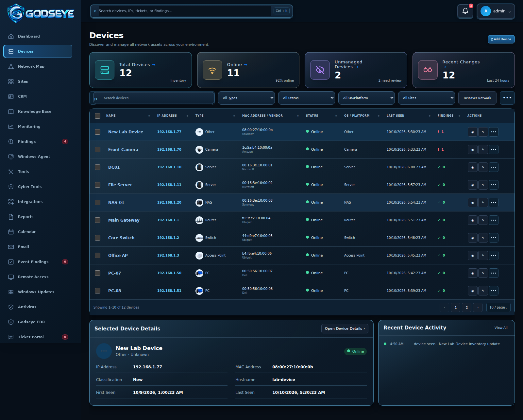Screen dimensions: 523x420
Task: Check the Core Switch row checkbox
Action: (x=97, y=238)
